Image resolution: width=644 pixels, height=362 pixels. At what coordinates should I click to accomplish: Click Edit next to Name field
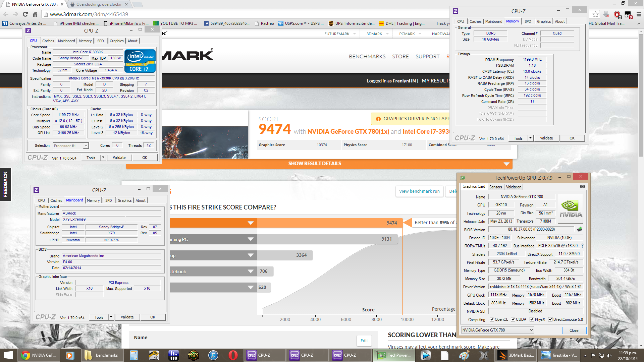pyautogui.click(x=364, y=341)
